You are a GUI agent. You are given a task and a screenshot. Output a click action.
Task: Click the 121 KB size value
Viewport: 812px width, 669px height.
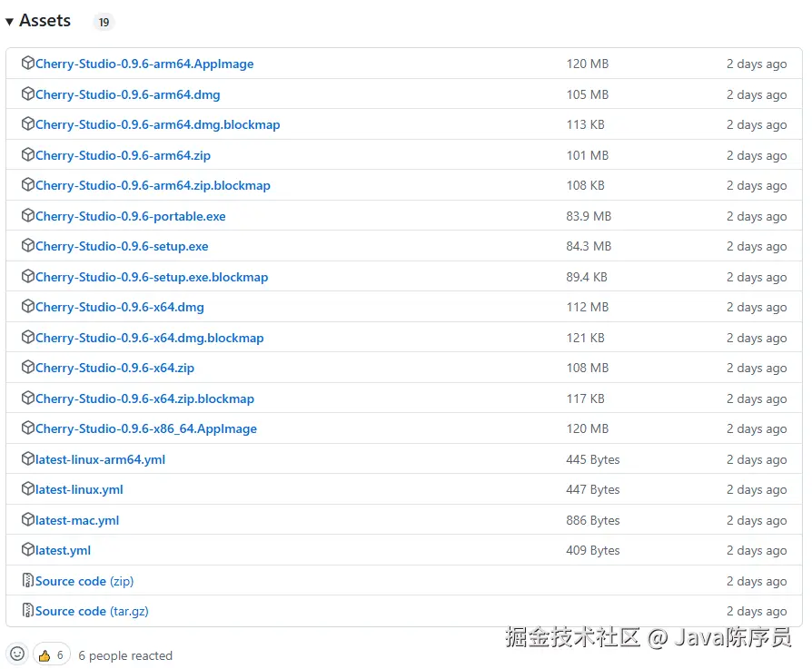click(x=585, y=338)
